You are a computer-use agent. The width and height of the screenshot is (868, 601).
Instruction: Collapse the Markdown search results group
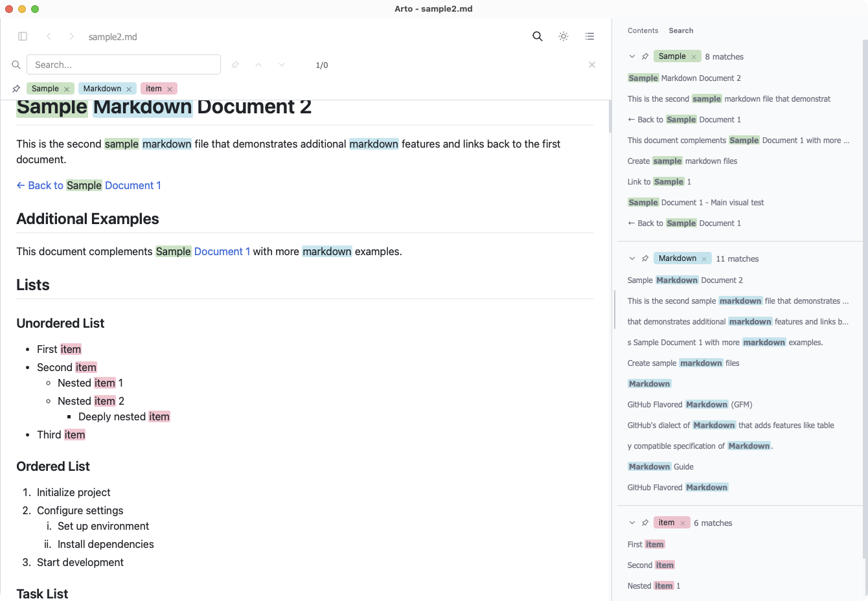click(632, 258)
